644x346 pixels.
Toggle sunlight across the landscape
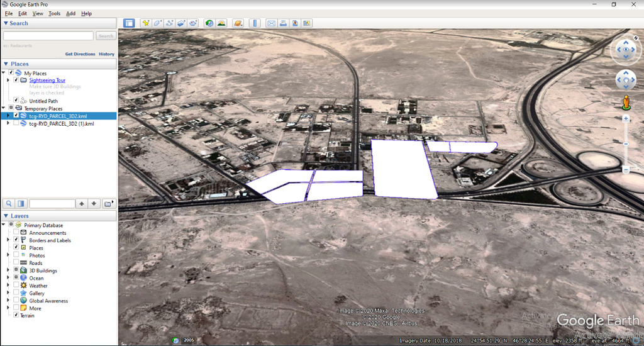click(221, 23)
